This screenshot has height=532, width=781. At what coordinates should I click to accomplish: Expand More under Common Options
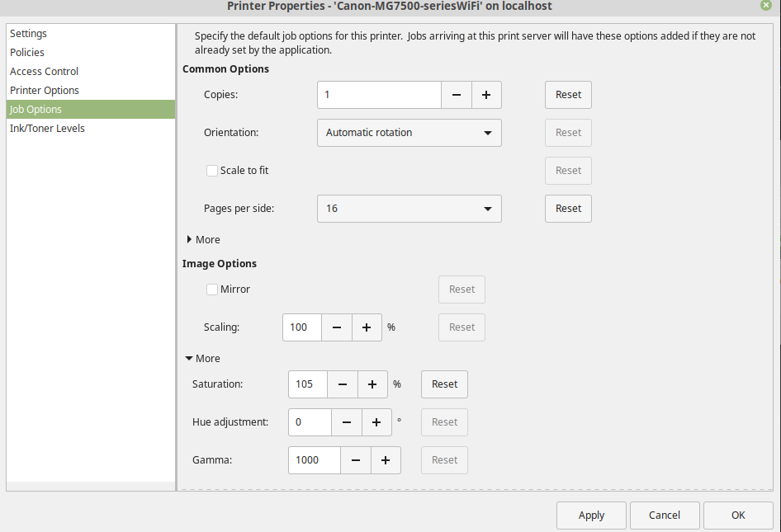pos(202,240)
